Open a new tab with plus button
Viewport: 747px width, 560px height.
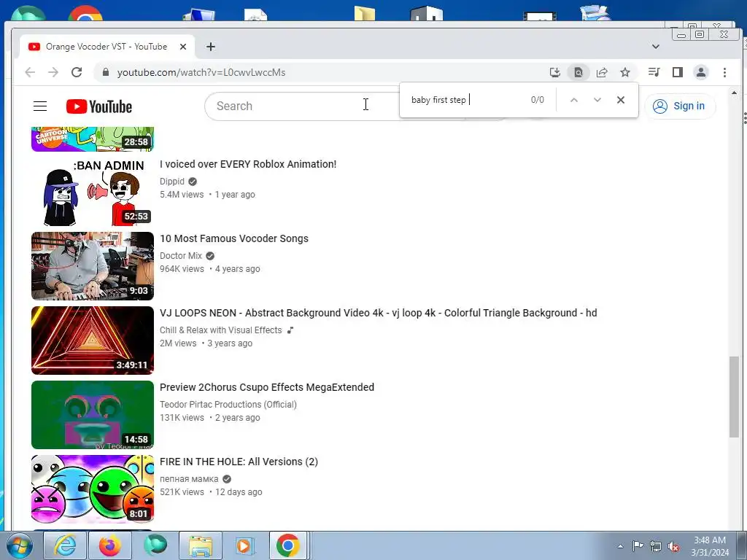click(211, 47)
